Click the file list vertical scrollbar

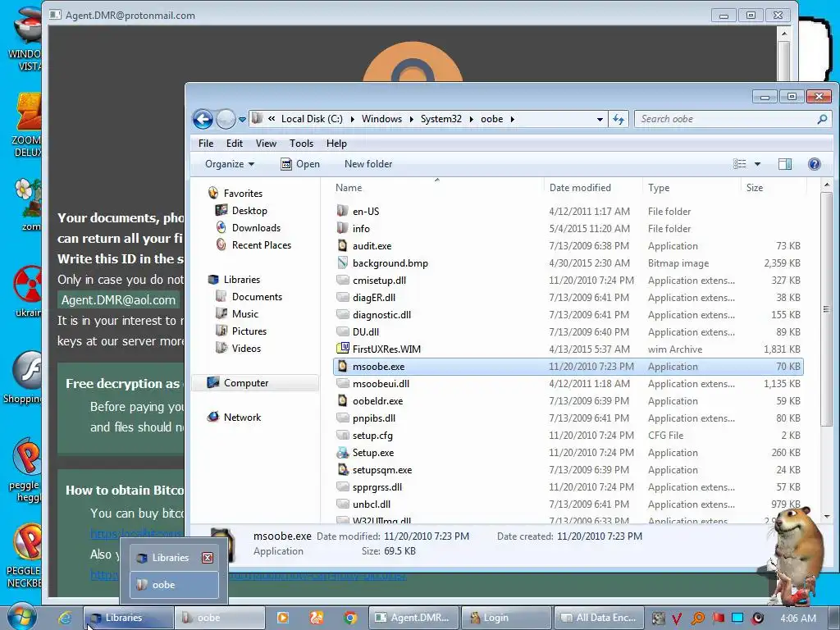click(x=827, y=309)
